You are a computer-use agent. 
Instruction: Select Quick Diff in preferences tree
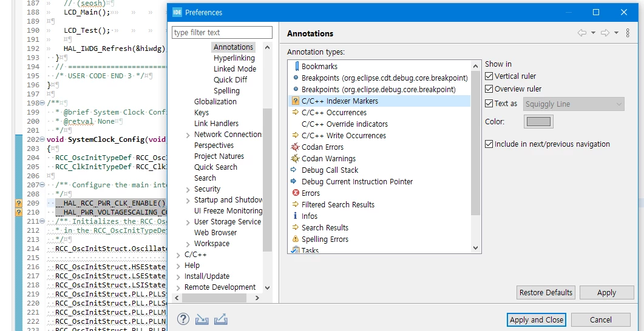coord(230,79)
